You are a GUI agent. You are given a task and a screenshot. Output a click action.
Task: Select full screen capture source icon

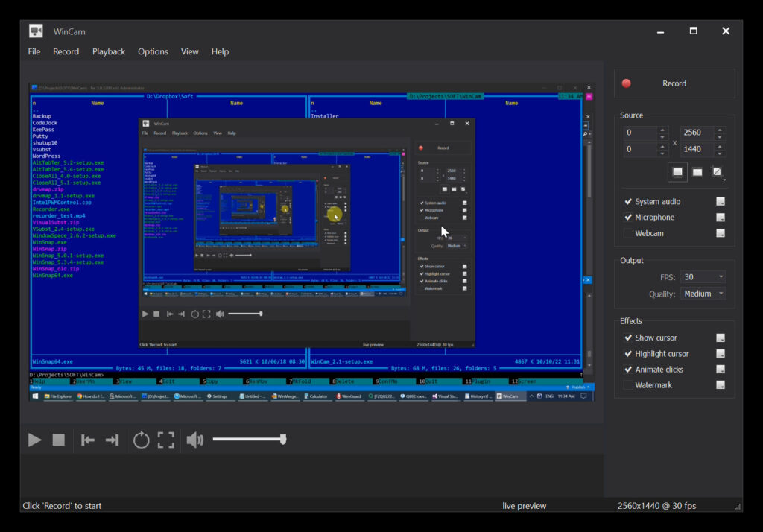[677, 172]
